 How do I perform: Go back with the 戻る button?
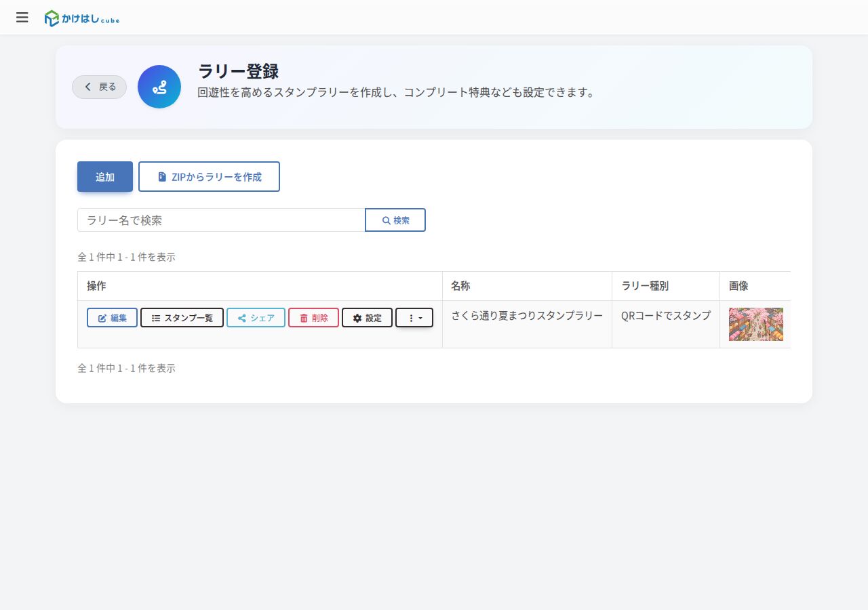coord(100,87)
